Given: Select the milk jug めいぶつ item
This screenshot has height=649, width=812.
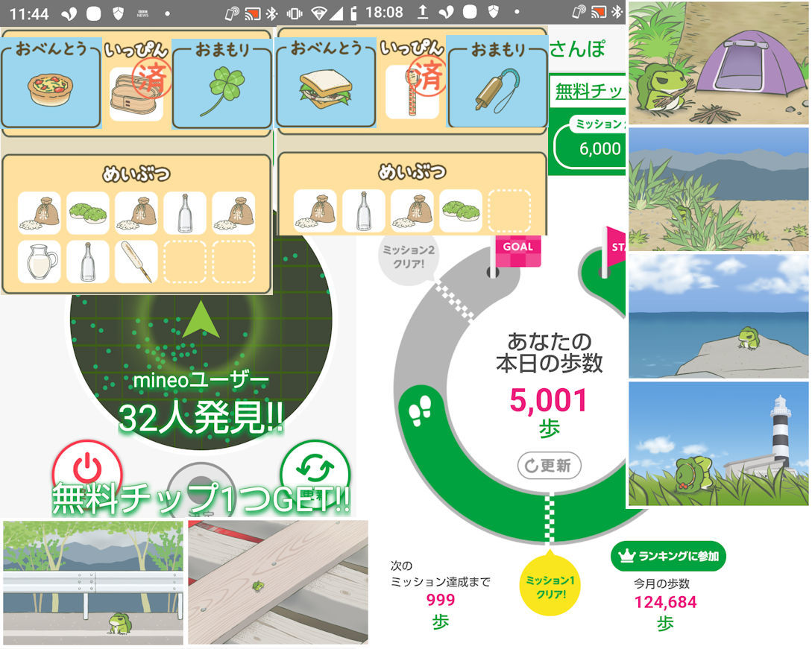Looking at the screenshot, I should 40,262.
